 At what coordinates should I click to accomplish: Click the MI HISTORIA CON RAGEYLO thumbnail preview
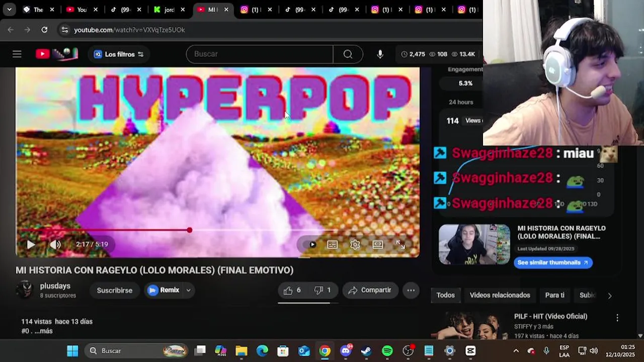tap(474, 244)
